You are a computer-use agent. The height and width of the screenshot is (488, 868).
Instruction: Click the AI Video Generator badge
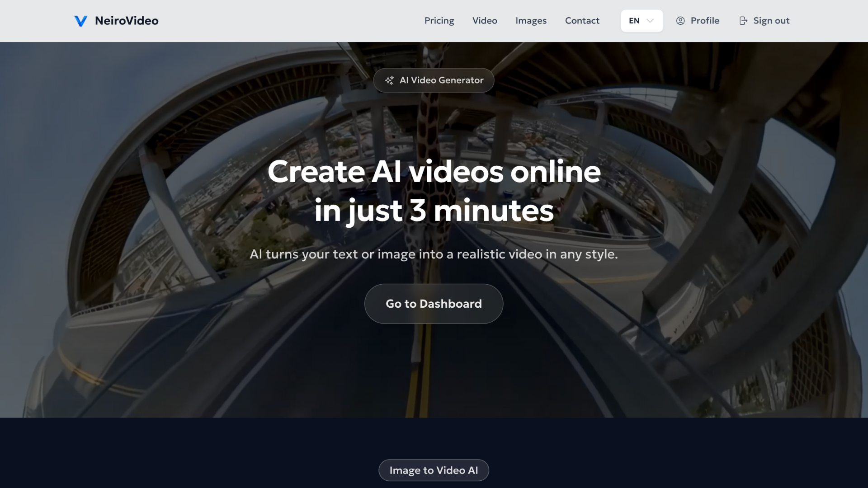(x=434, y=80)
